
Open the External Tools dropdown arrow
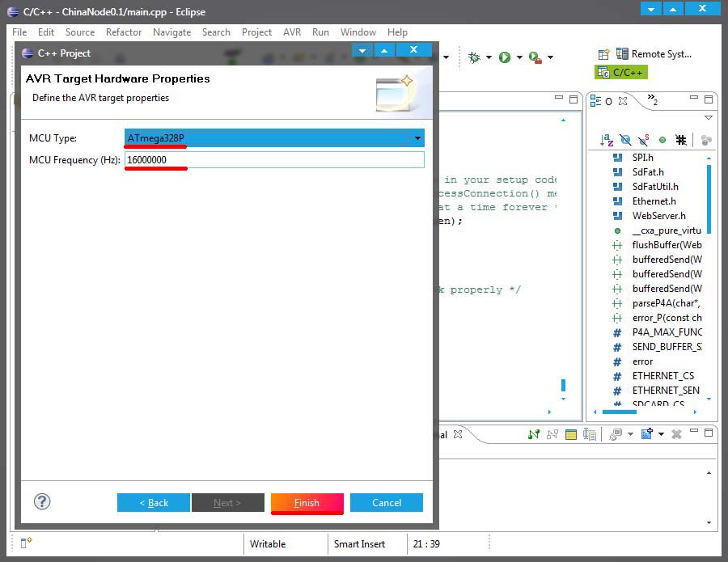point(550,57)
